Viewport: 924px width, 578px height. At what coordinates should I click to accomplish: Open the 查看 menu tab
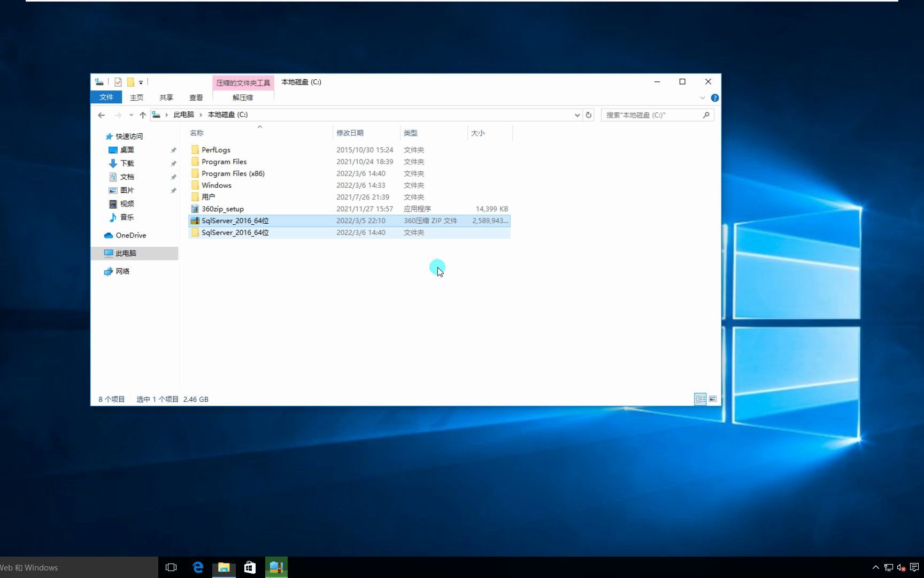[196, 97]
